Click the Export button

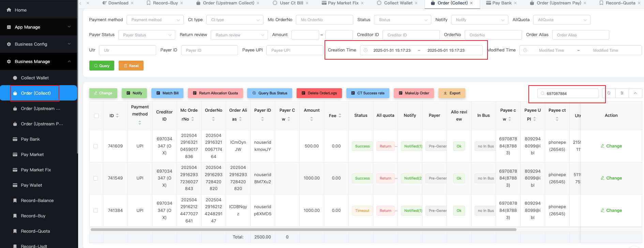coord(452,93)
